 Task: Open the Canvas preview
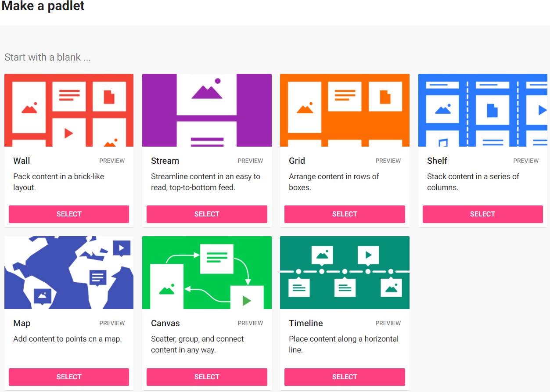point(250,323)
